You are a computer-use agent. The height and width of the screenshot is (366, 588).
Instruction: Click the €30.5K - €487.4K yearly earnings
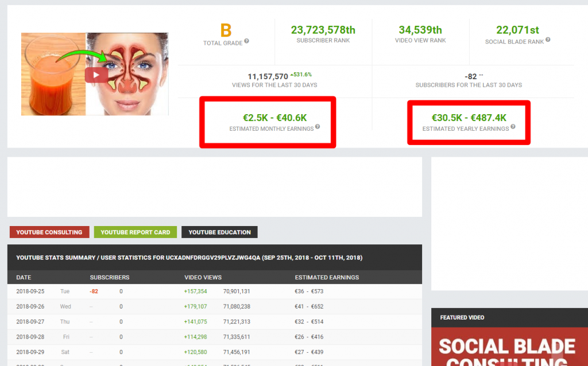(x=469, y=118)
